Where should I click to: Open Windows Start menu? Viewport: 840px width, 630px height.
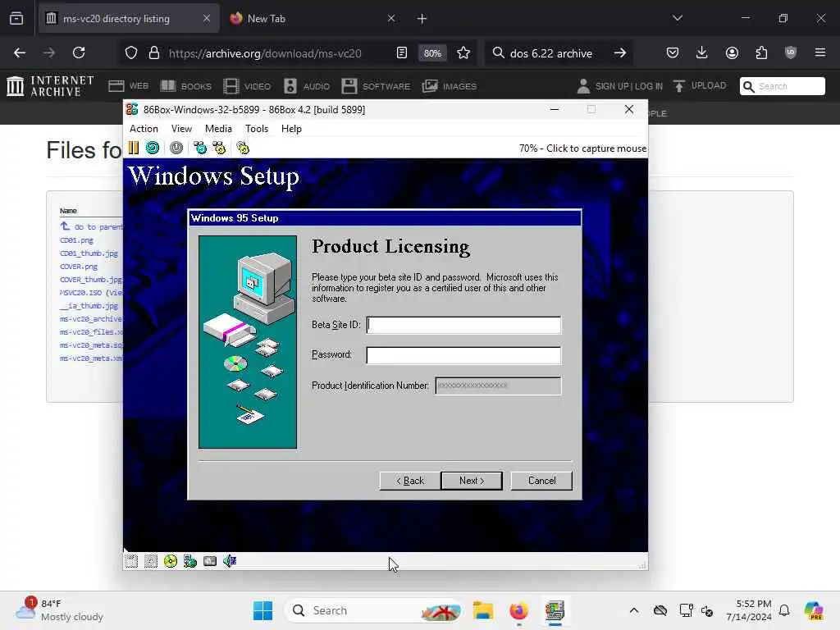click(x=262, y=610)
